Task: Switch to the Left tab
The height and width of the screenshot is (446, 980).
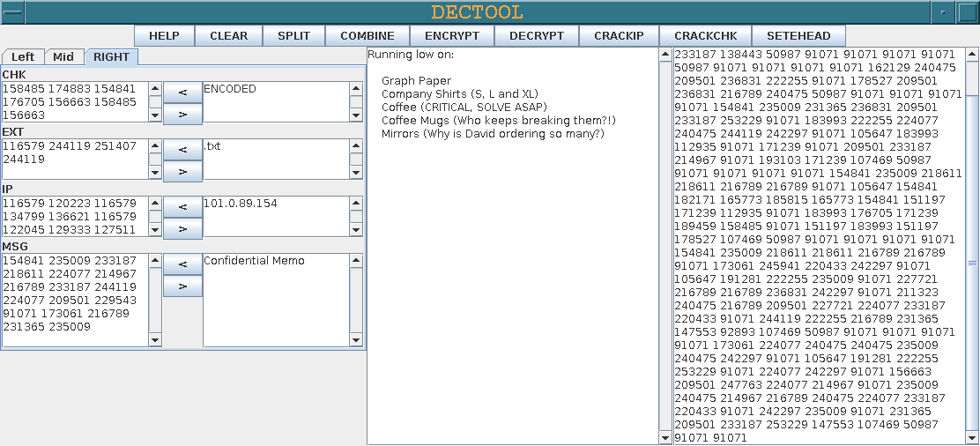Action: click(x=23, y=57)
